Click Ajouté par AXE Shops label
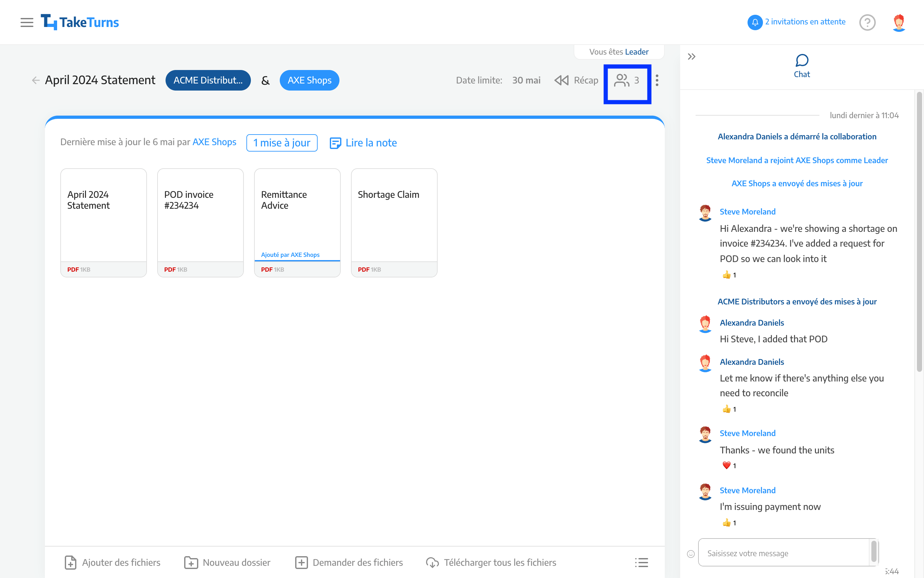The width and height of the screenshot is (924, 578). coord(290,255)
